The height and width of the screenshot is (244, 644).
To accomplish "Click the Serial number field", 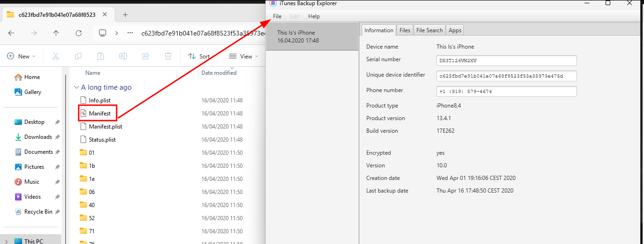I will (x=506, y=61).
